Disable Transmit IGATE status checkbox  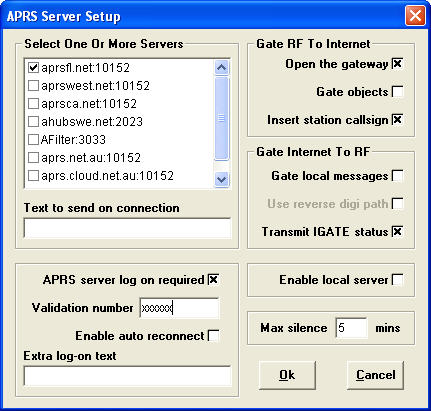397,232
